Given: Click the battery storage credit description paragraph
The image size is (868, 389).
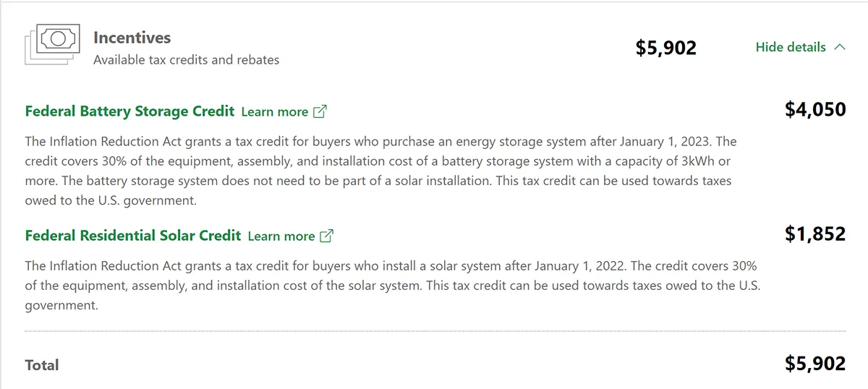Looking at the screenshot, I should point(380,171).
